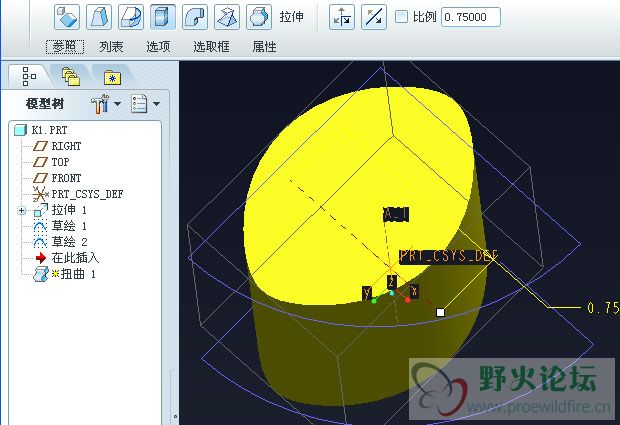Toggle the 比例 scale checkbox
Viewport: 620px width, 425px height.
pyautogui.click(x=401, y=17)
